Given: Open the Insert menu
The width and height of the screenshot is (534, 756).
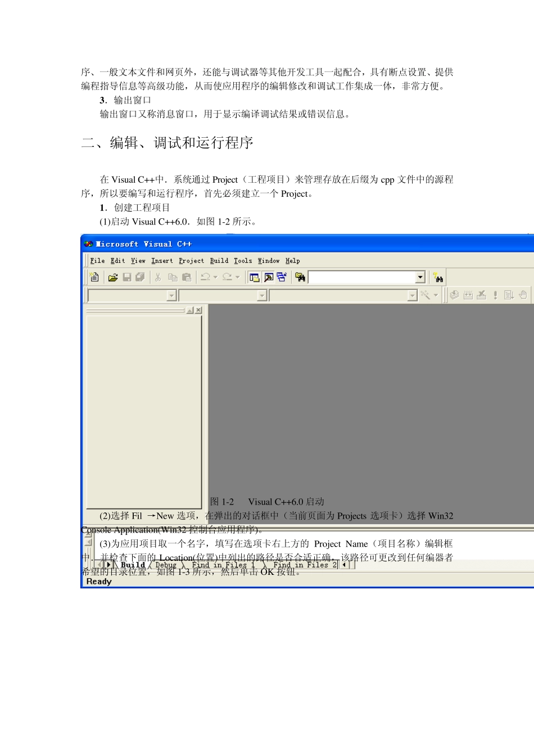Looking at the screenshot, I should pyautogui.click(x=162, y=261).
